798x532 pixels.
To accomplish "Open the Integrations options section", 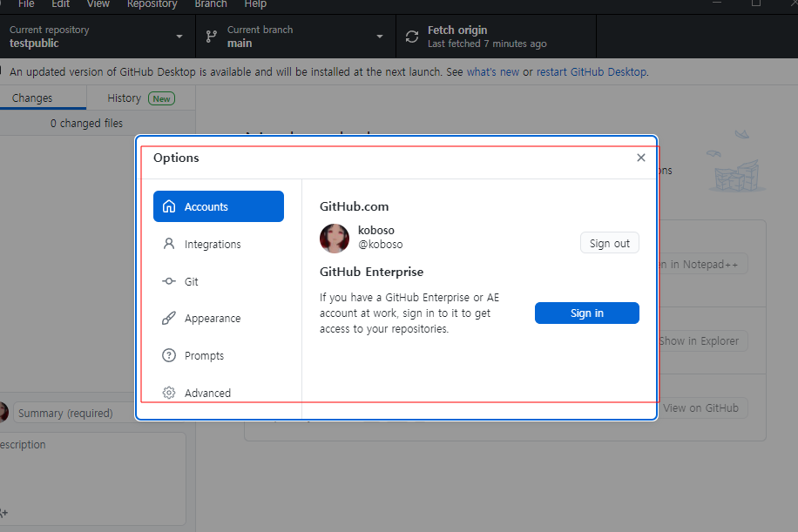I will click(219, 244).
